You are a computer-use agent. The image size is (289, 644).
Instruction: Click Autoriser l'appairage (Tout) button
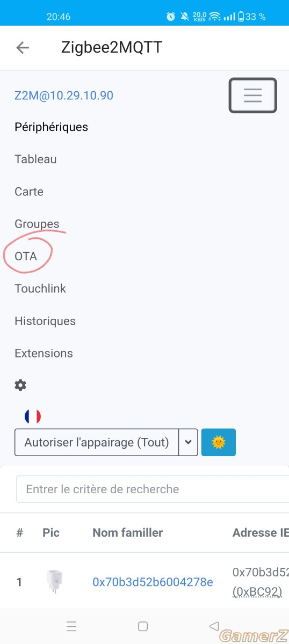click(97, 442)
